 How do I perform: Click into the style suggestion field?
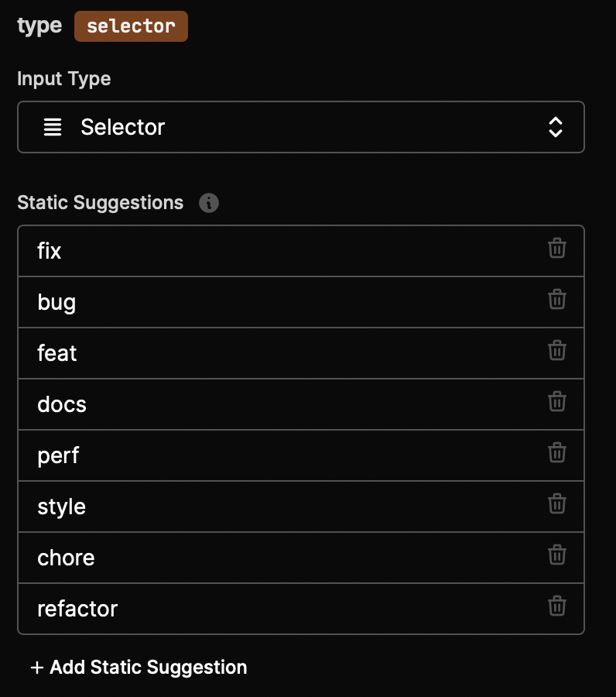point(280,506)
